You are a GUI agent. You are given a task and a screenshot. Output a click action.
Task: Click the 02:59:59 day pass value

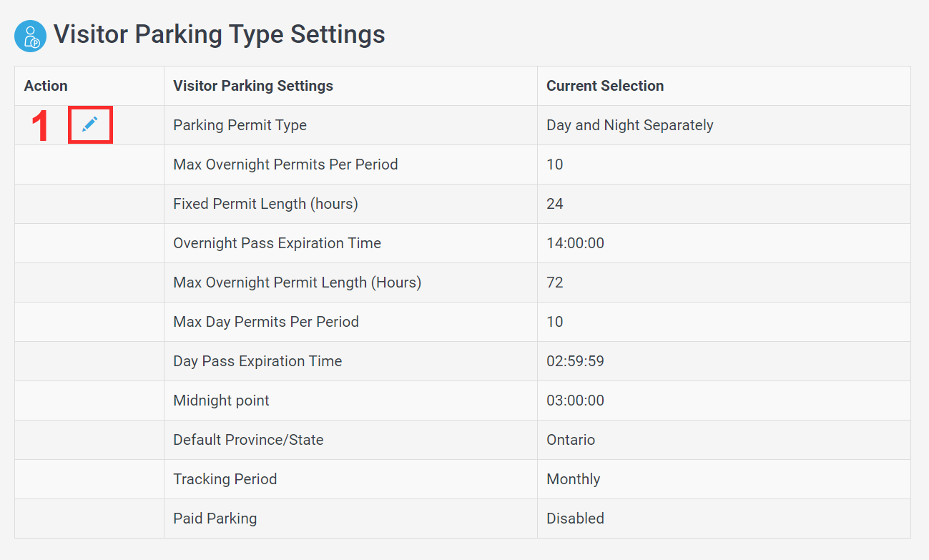(575, 361)
